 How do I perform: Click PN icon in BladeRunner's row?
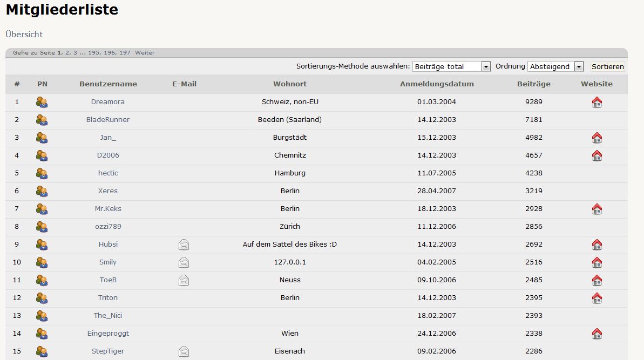pyautogui.click(x=42, y=120)
